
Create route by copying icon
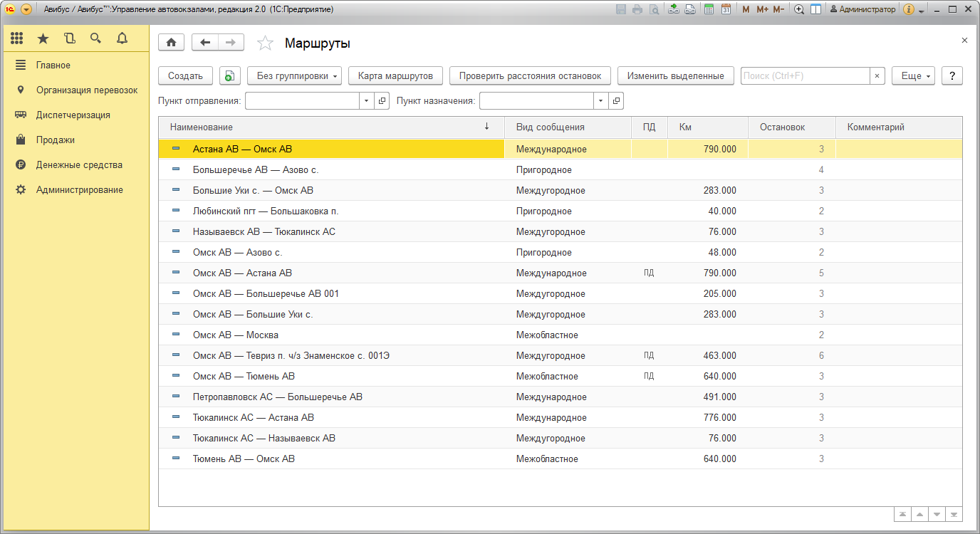[230, 76]
